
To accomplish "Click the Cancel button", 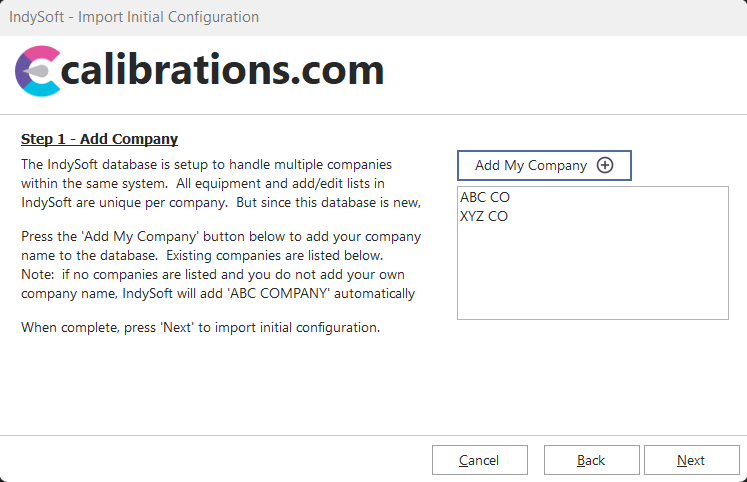I will [x=479, y=460].
